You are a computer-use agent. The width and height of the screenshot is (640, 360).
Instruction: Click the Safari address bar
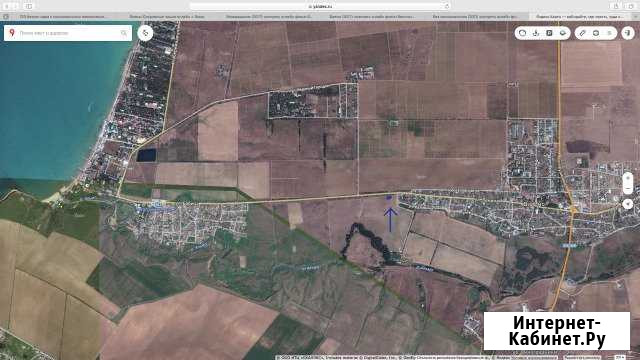click(x=320, y=6)
